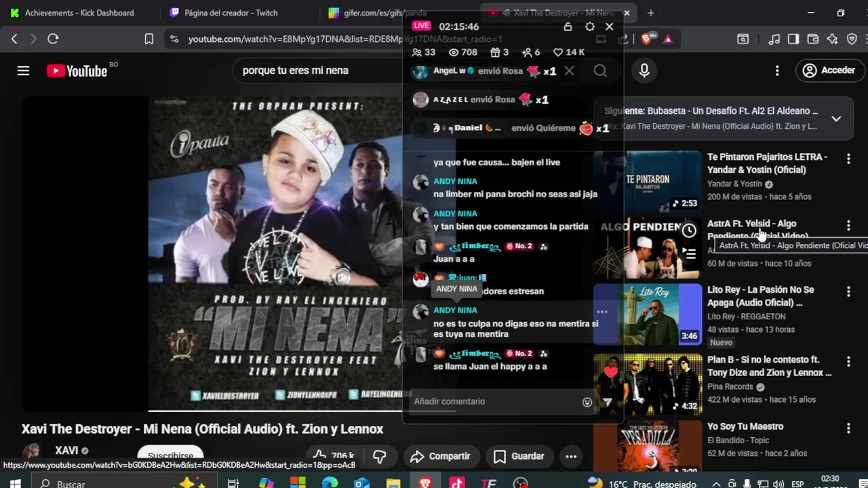Image resolution: width=868 pixels, height=488 pixels.
Task: Open Brave media control music-note icon
Action: (x=774, y=39)
